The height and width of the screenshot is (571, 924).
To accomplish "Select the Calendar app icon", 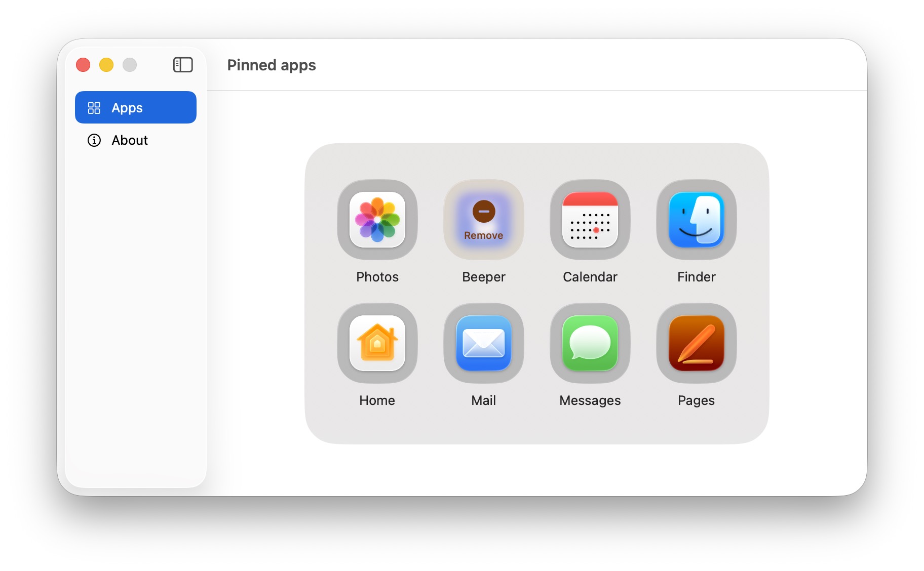I will pyautogui.click(x=590, y=220).
